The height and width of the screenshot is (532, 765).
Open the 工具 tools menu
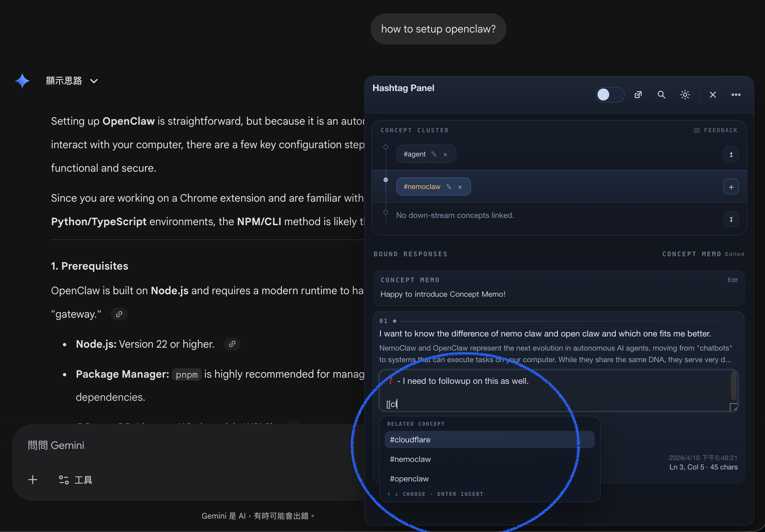[x=76, y=480]
